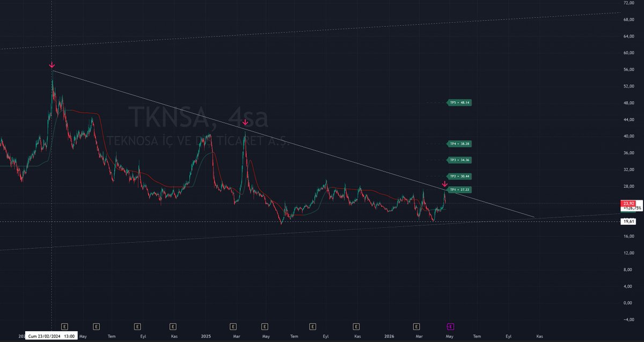Open the earnings E marker above 'Mar' 2025
Image resolution: width=644 pixels, height=342 pixels.
click(x=233, y=326)
